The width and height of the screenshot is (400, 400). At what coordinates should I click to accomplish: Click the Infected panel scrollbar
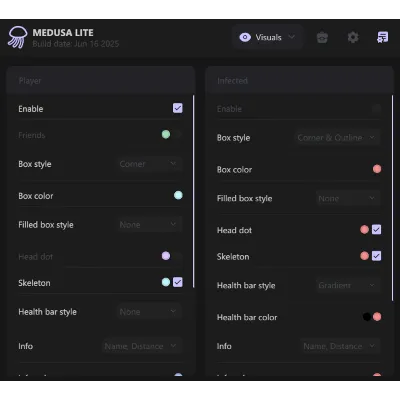392,198
